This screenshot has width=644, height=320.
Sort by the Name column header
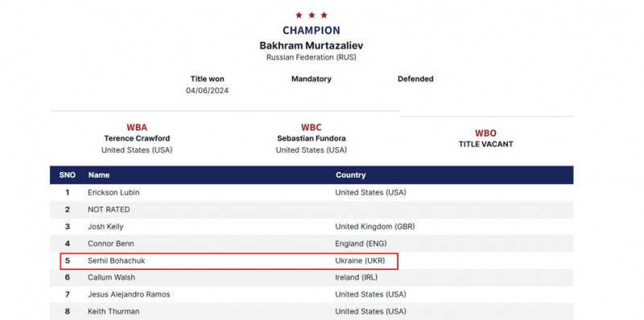[99, 175]
